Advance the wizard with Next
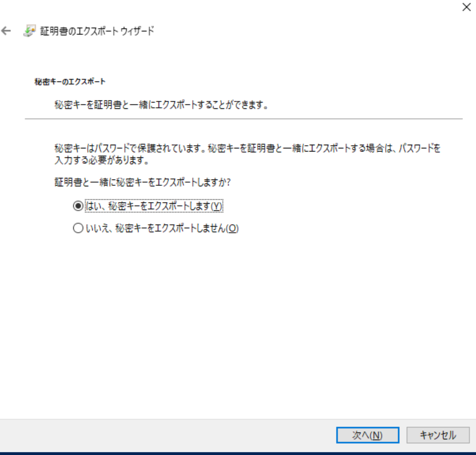Image resolution: width=476 pixels, height=455 pixels. [368, 435]
